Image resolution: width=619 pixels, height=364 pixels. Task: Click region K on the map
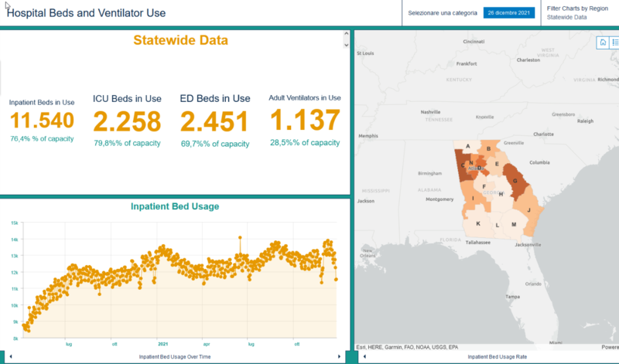[x=477, y=224]
